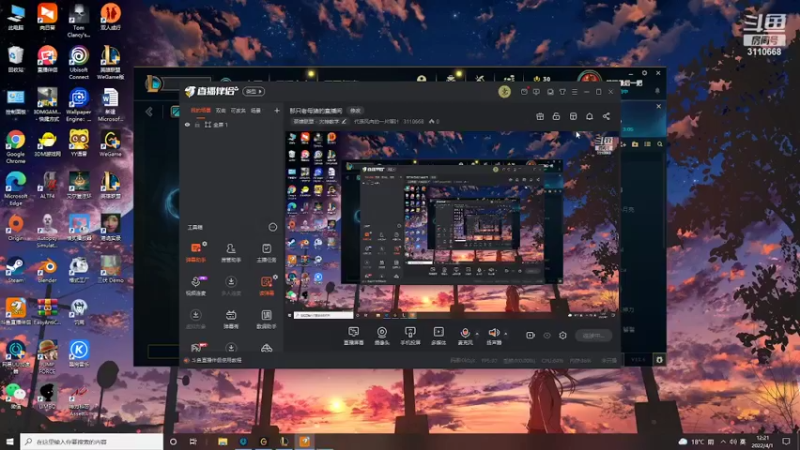Open the League of Legends taskbar icon
This screenshot has height=450, width=800.
(x=284, y=441)
